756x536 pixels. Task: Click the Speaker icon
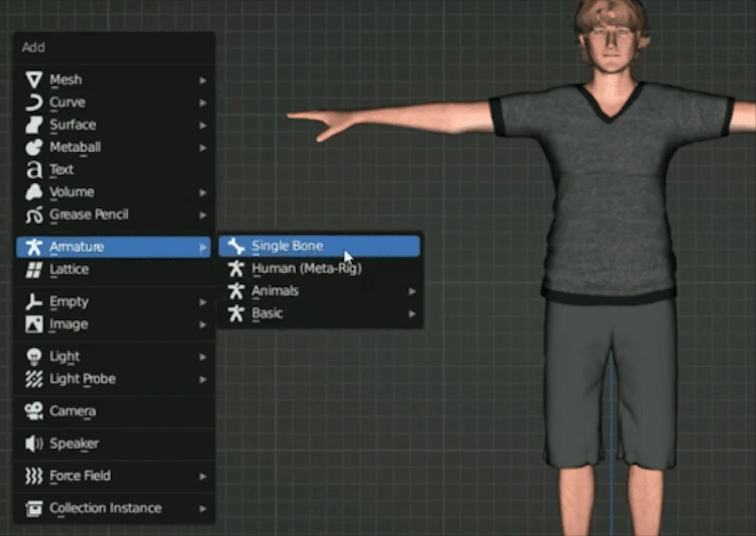click(x=34, y=443)
